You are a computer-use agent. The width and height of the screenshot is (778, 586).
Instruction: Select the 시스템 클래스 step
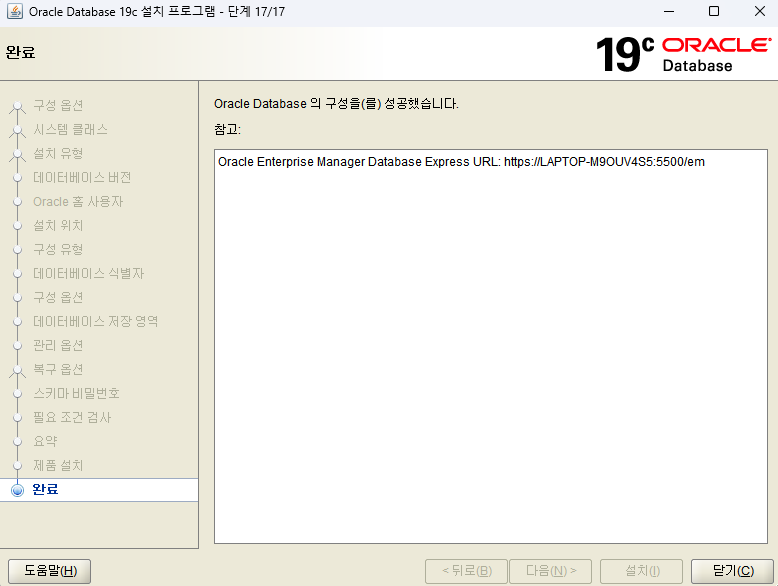[70, 130]
